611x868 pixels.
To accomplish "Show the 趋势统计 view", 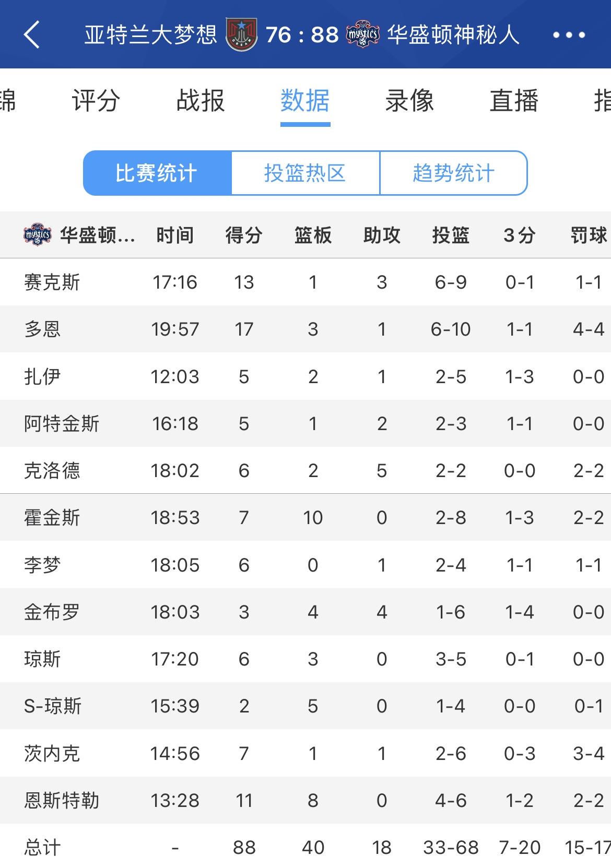I will (x=453, y=173).
